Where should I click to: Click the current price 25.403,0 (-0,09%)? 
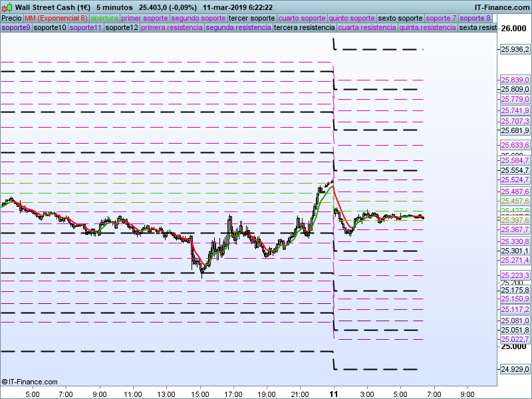[168, 7]
